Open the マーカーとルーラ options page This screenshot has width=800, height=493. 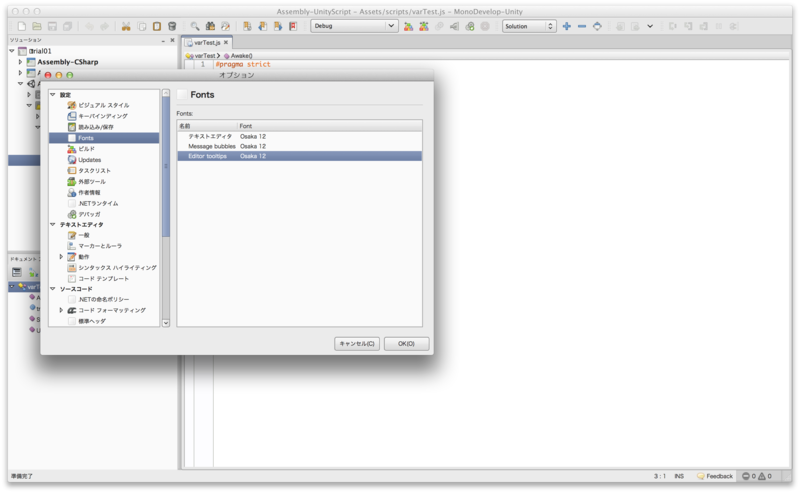click(x=99, y=246)
